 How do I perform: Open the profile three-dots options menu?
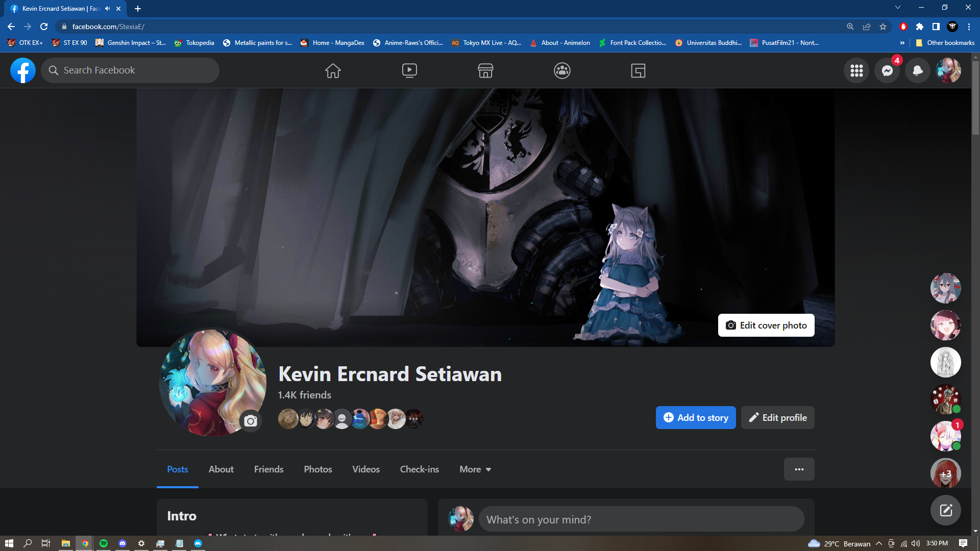[799, 469]
